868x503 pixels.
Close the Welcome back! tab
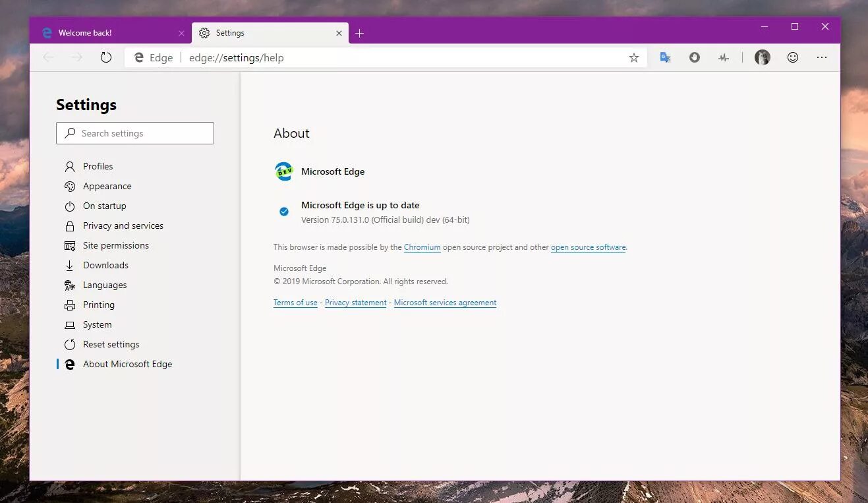pos(182,33)
